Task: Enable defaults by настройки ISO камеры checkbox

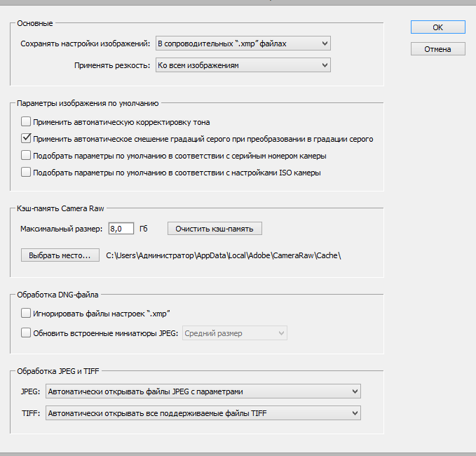Action: coord(26,173)
